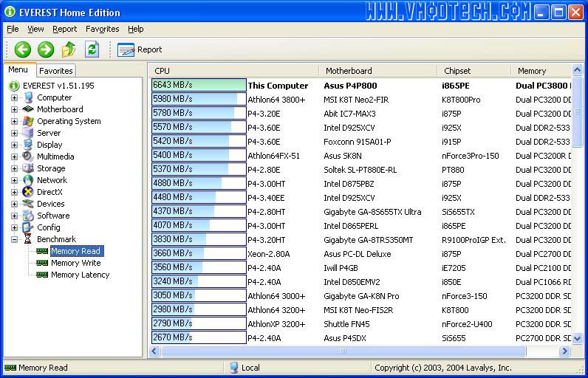Click the Software category icon
This screenshot has width=588, height=378.
[x=28, y=216]
